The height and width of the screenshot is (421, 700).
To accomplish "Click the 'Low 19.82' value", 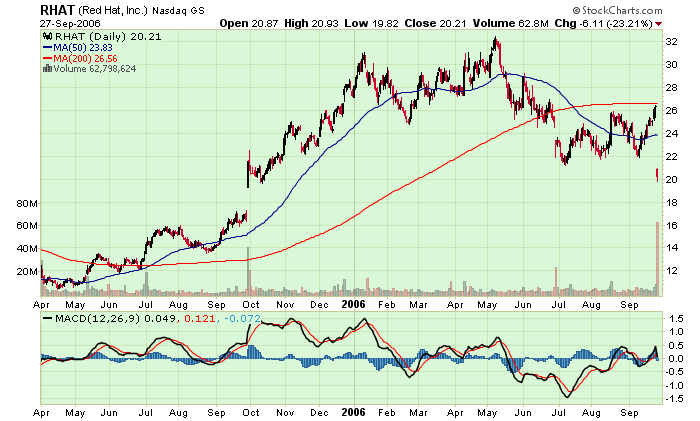I will [x=371, y=23].
